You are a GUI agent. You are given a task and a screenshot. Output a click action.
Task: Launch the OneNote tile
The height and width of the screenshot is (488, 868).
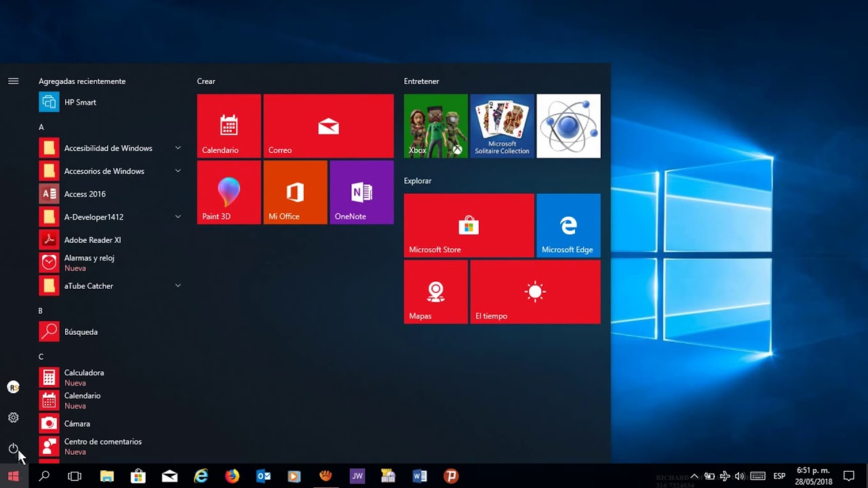coord(361,192)
